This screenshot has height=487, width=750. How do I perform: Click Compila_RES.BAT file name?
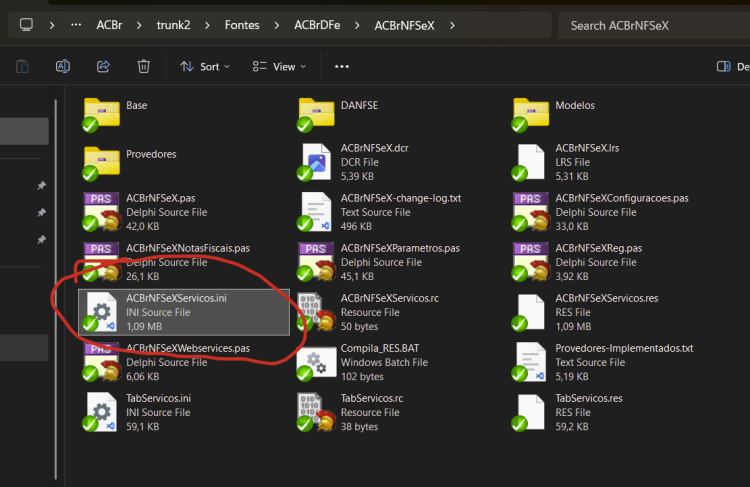coord(380,348)
